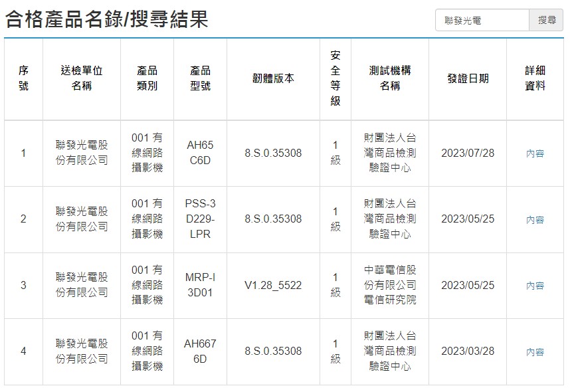570x392 pixels.
Task: Click 聯發光電股份有限公司 in row 4
Action: click(82, 351)
